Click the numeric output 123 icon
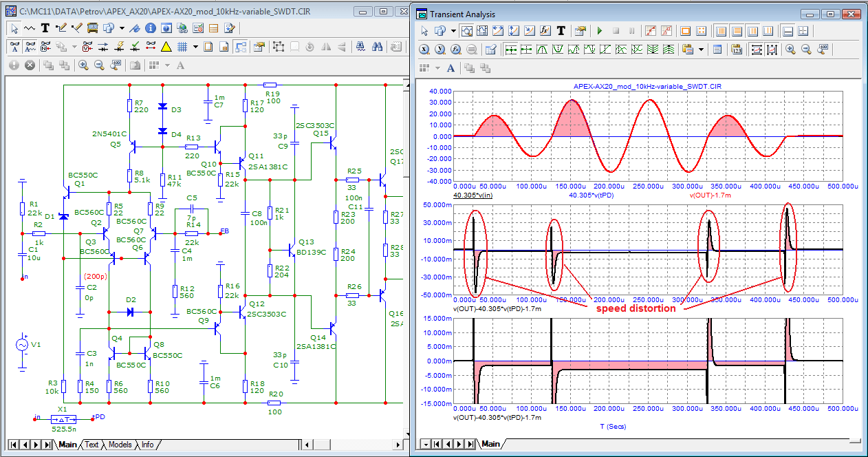Viewport: 868px width, 457px height. coord(737,50)
